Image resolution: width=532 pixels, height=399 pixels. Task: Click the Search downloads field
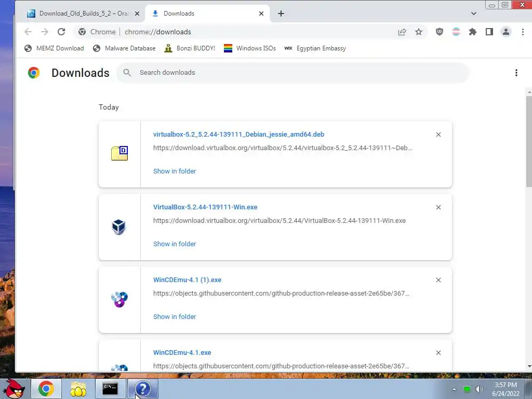click(x=293, y=73)
